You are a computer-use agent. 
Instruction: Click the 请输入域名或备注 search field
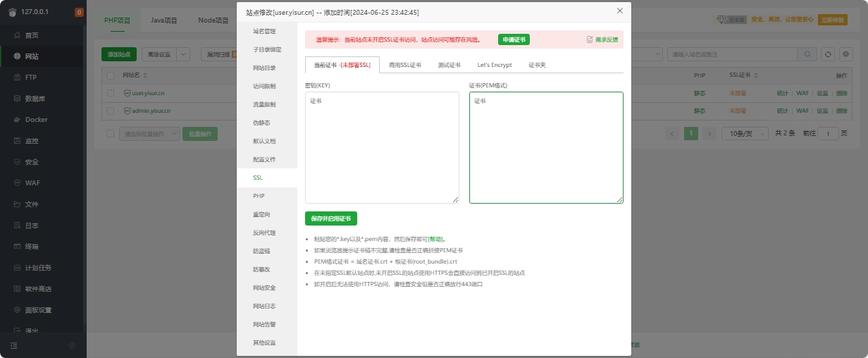click(x=733, y=54)
